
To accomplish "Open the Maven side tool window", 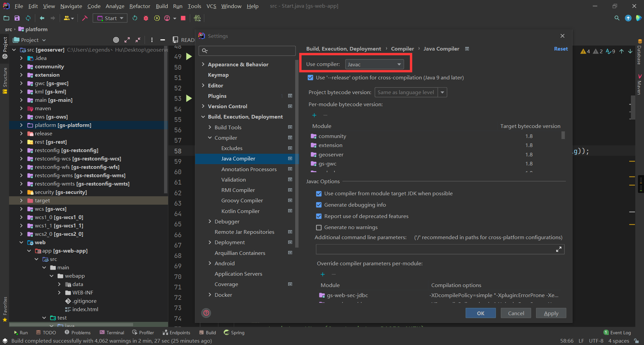I will [x=639, y=85].
